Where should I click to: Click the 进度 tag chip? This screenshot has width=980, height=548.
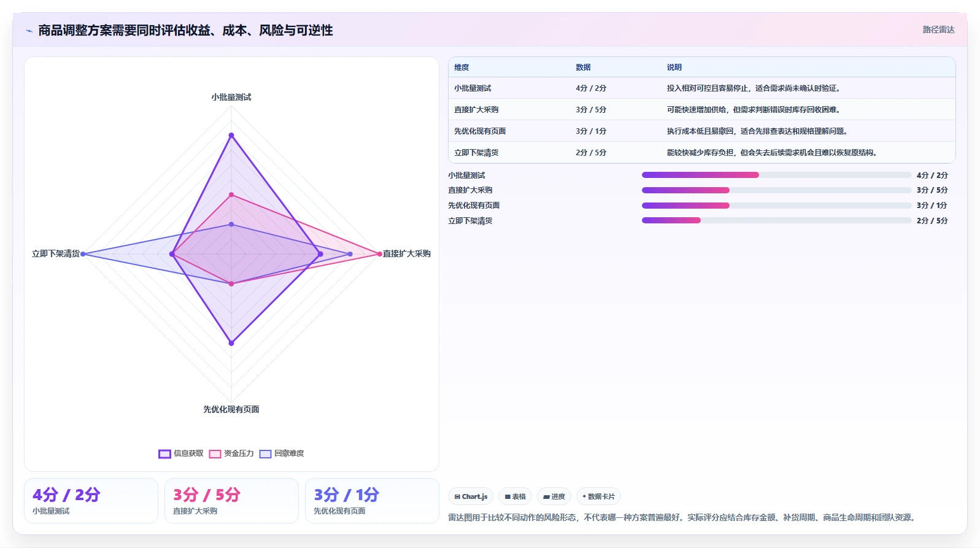click(554, 496)
